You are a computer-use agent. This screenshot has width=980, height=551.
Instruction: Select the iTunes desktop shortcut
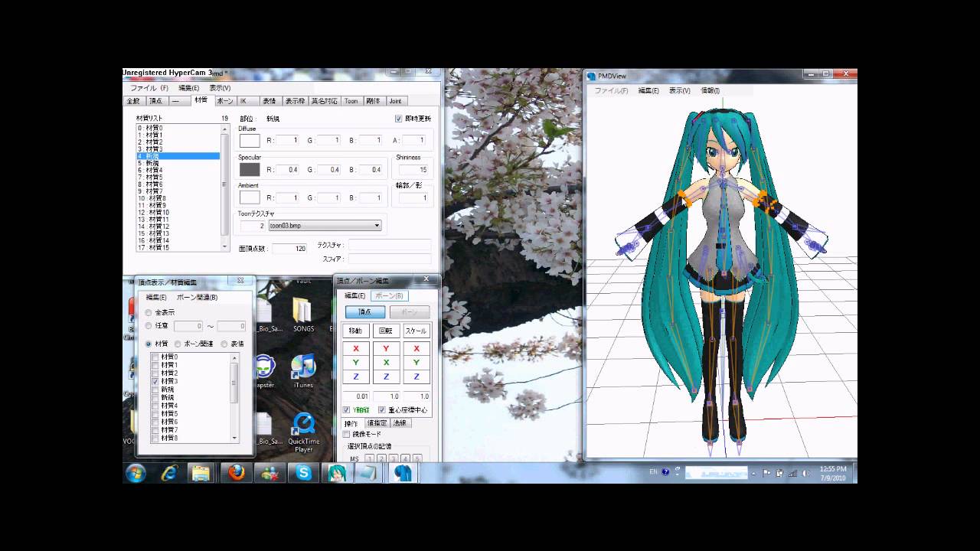click(x=303, y=371)
